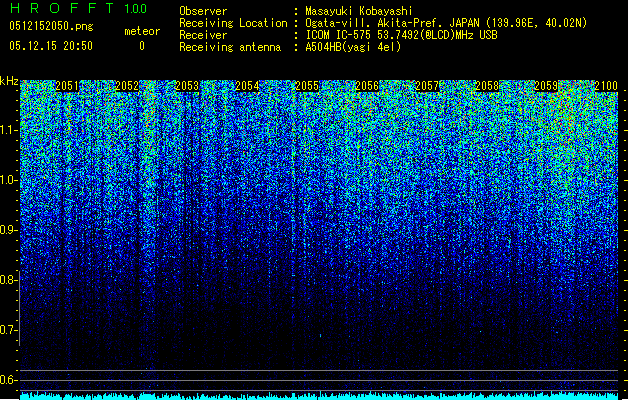The height and width of the screenshot is (400, 629).
Task: Click the Observer name Masayuki Kobayashi
Action: tap(359, 11)
